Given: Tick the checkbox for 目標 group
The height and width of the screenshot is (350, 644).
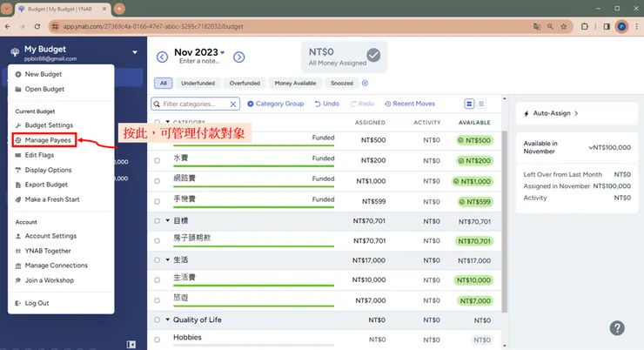Looking at the screenshot, I should [x=157, y=221].
